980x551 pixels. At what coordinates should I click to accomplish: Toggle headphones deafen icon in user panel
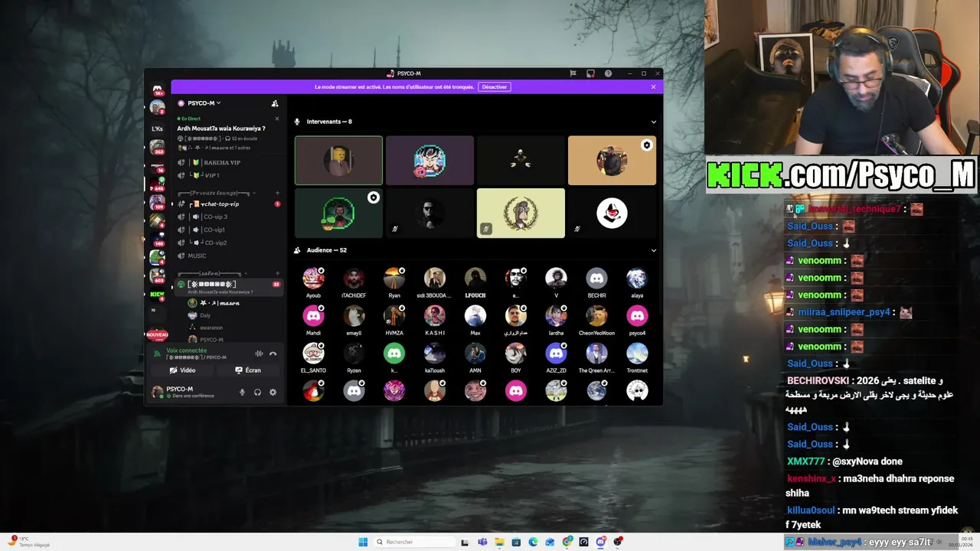click(x=257, y=392)
